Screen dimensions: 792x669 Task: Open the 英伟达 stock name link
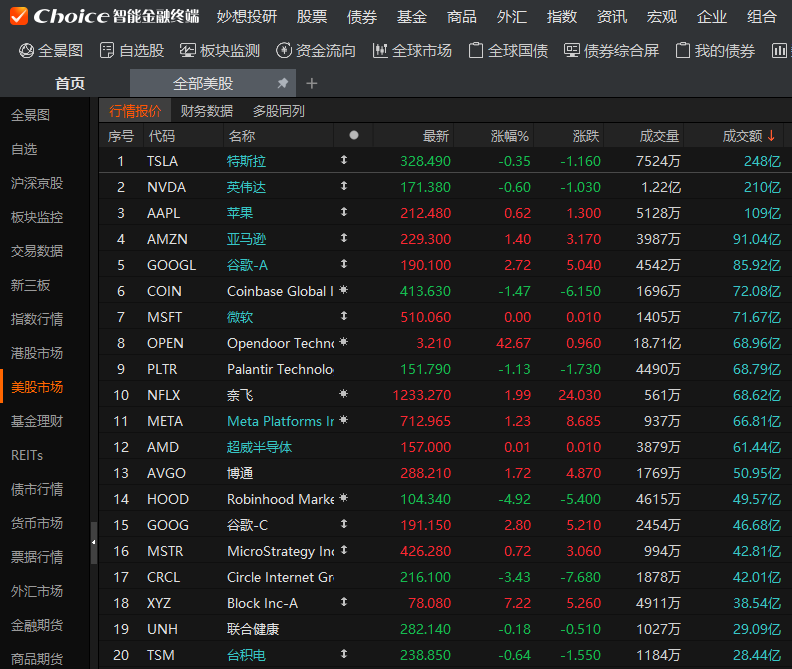click(x=246, y=187)
